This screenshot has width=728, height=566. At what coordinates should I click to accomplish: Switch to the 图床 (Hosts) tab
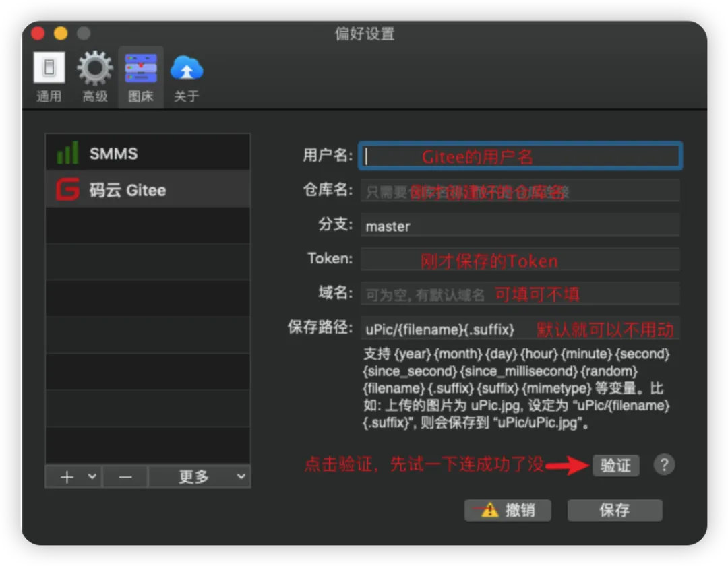coord(141,77)
